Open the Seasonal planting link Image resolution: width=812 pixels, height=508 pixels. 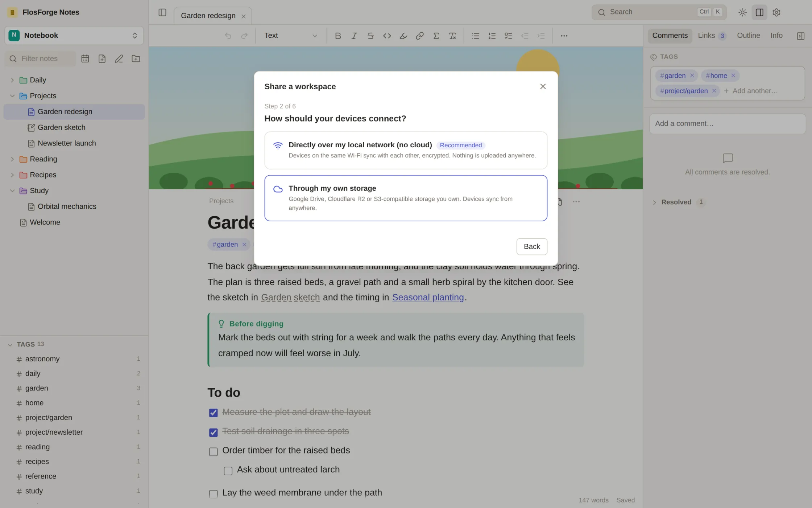(x=428, y=298)
